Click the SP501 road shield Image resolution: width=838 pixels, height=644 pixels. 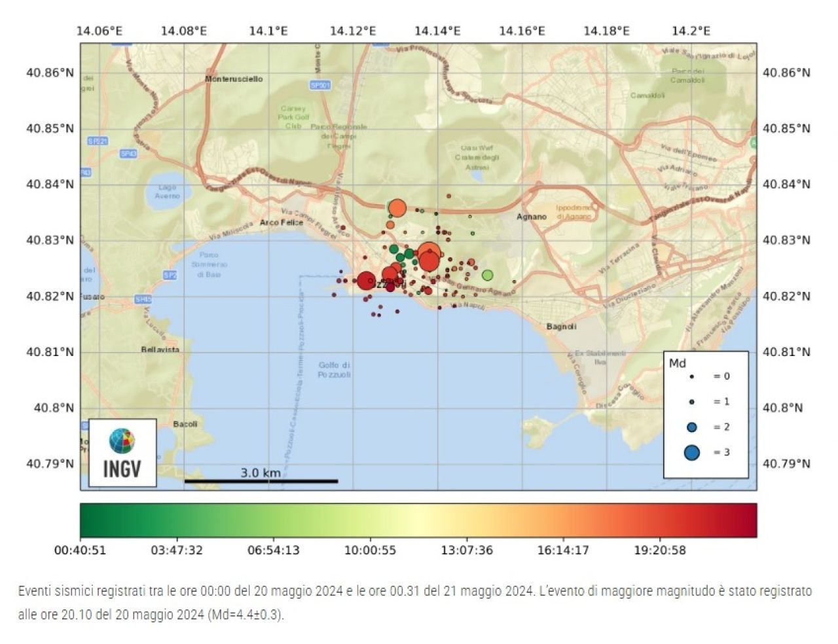coord(320,85)
